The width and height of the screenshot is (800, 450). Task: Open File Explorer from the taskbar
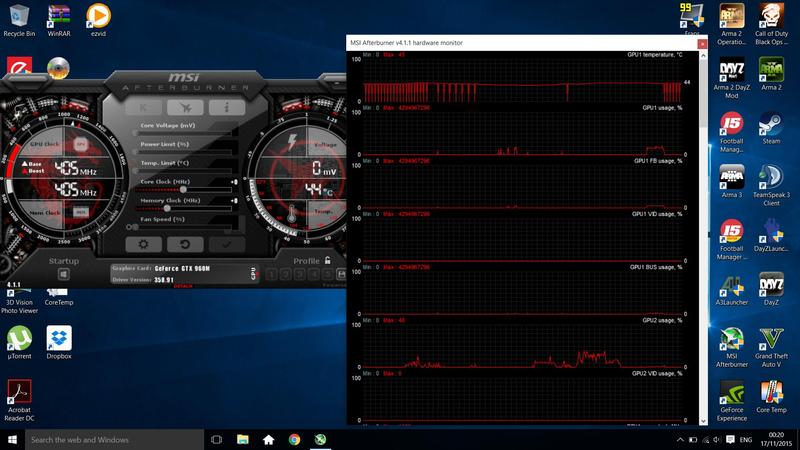(x=243, y=439)
